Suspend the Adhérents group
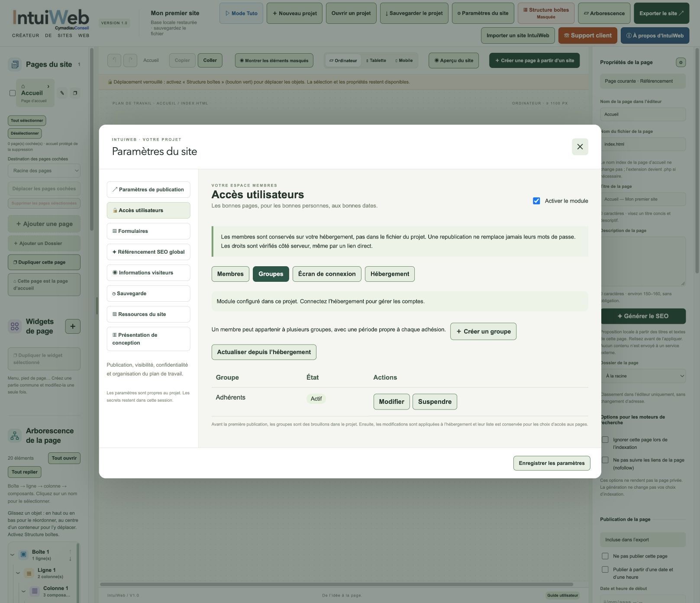This screenshot has height=603, width=700. (x=435, y=402)
